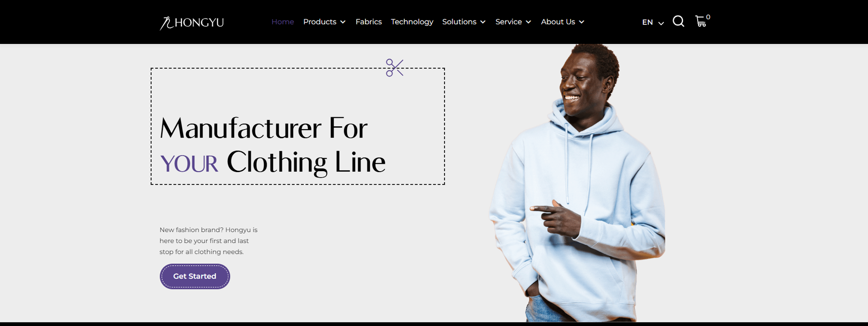Click the Hongyu logo
The height and width of the screenshot is (326, 868).
pos(192,23)
